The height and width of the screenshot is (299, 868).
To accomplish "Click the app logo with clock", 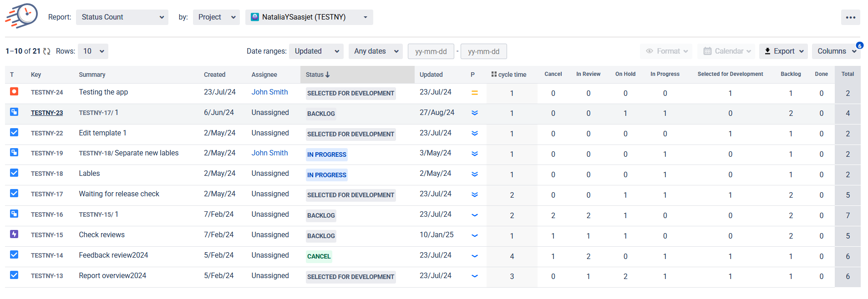I will point(22,16).
